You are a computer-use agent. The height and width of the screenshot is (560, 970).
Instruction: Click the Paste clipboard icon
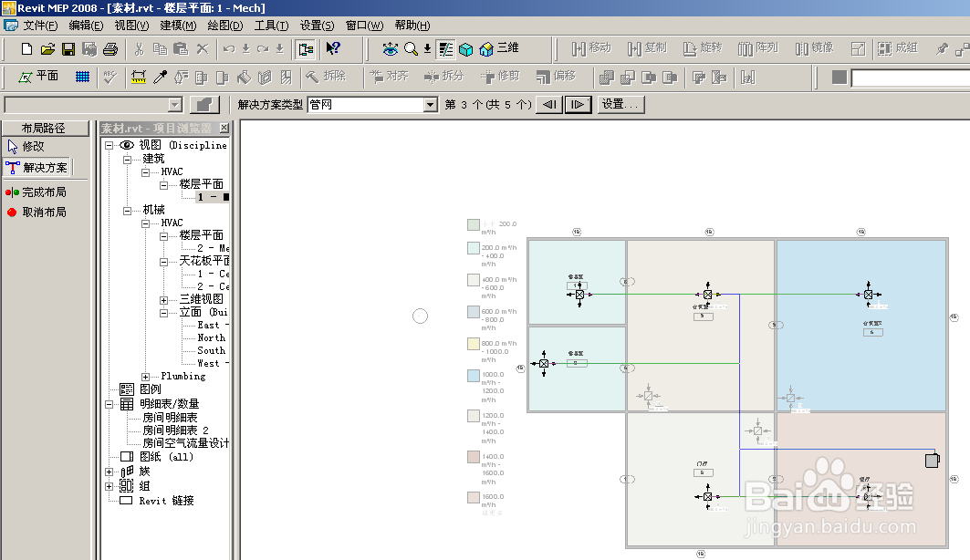coord(181,49)
